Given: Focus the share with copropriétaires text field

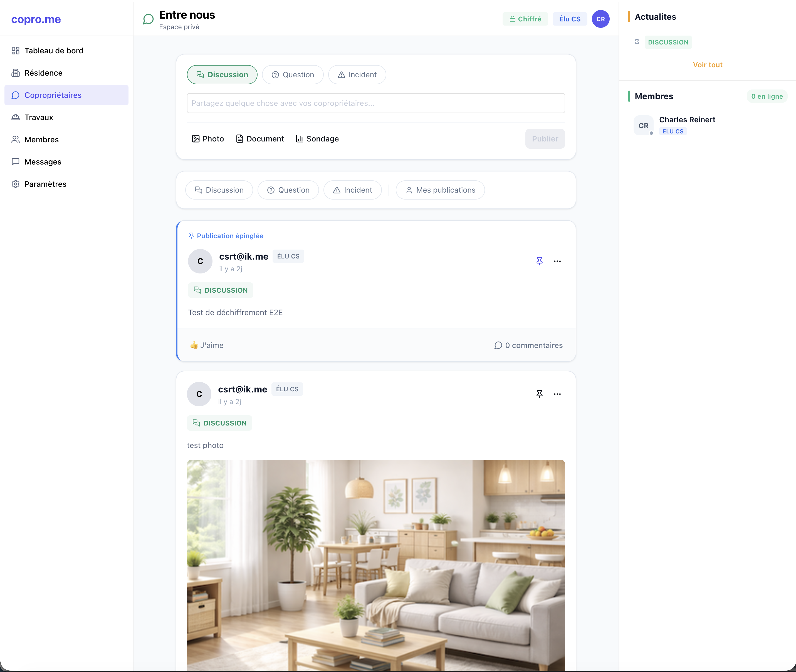Looking at the screenshot, I should [x=375, y=103].
